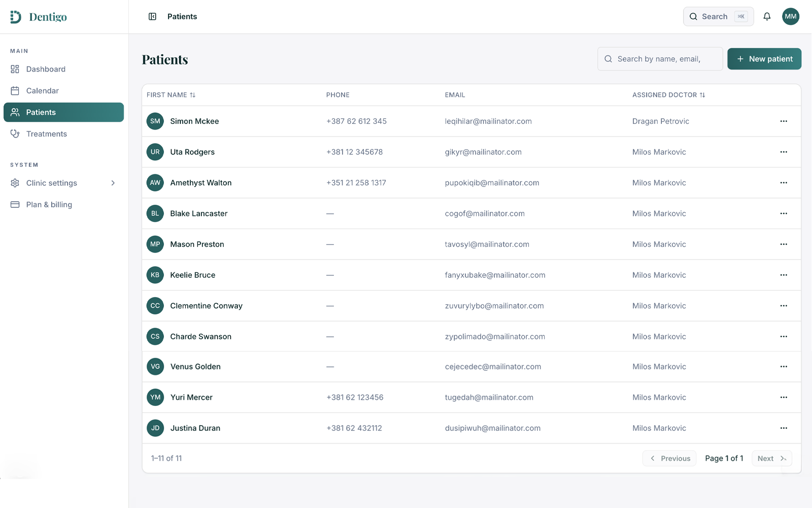Open row actions for Mason Preston
812x508 pixels.
(x=784, y=244)
